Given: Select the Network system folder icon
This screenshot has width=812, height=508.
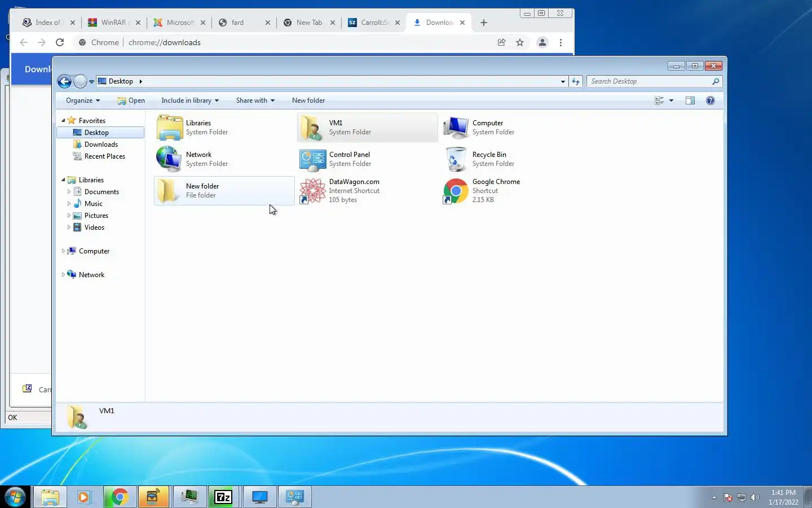Looking at the screenshot, I should click(x=169, y=159).
